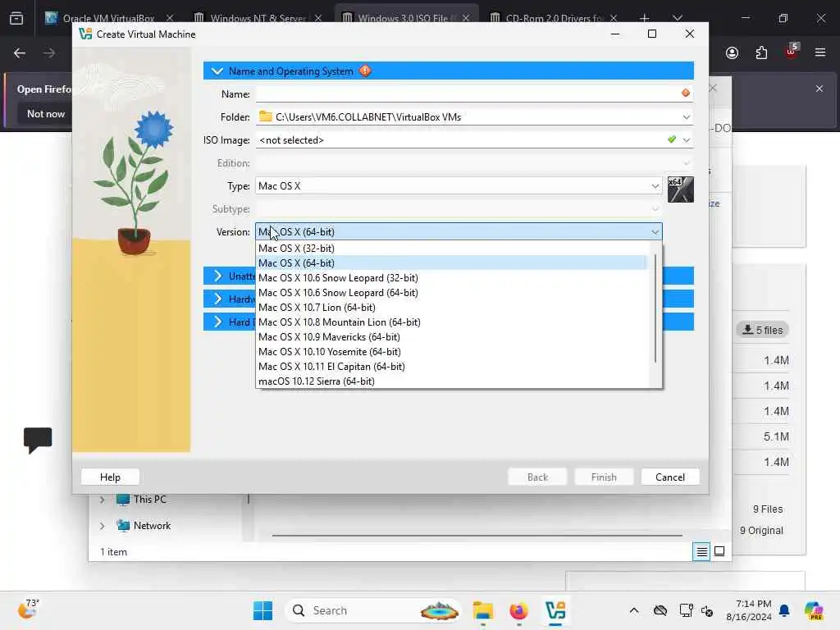
Task: Open the Firefox extensions puzzle icon
Action: (x=761, y=52)
